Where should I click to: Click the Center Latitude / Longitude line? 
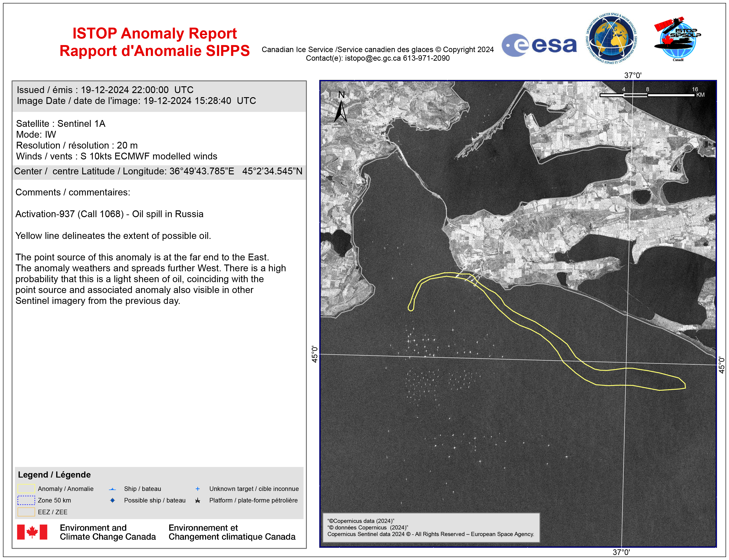[158, 171]
